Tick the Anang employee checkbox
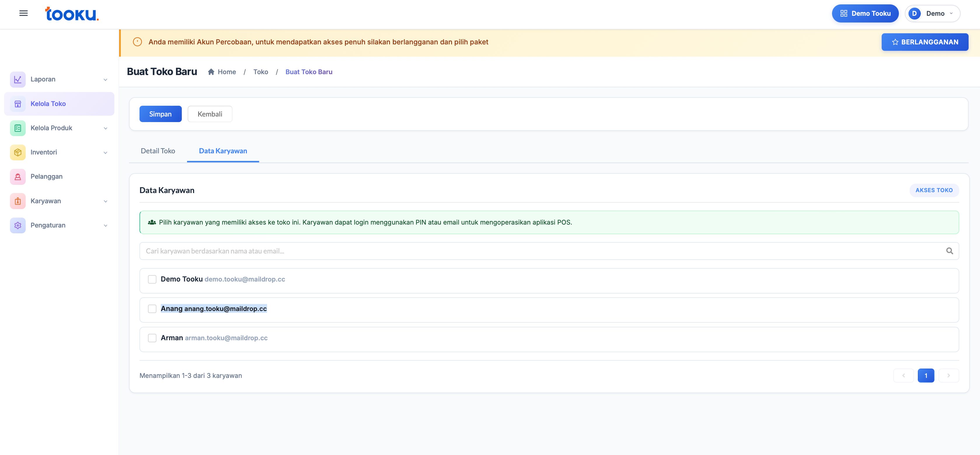This screenshot has width=980, height=455. pos(152,309)
